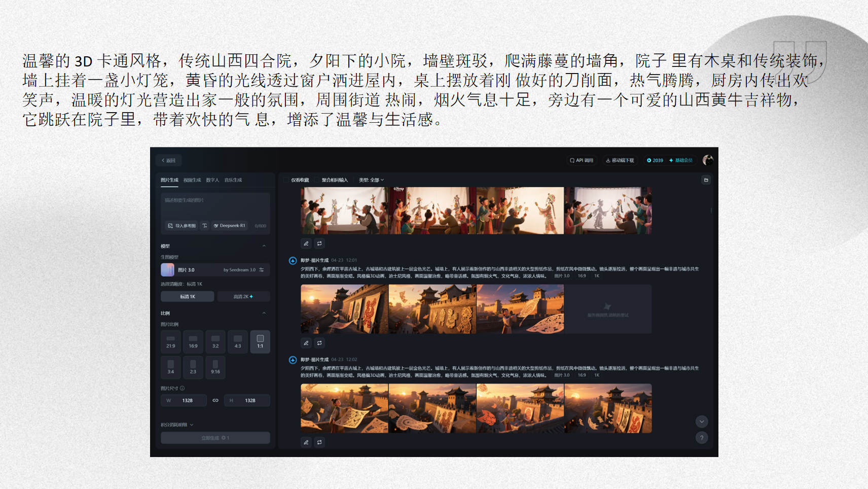This screenshot has height=489, width=868.
Task: Open the 基础会员 membership link
Action: [681, 160]
